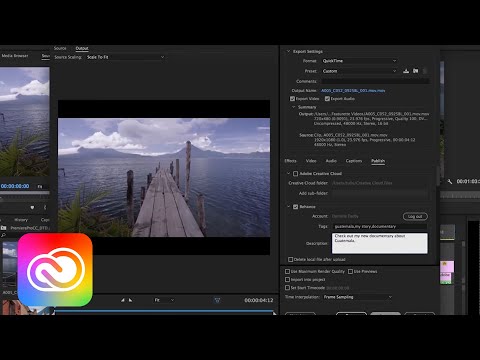This screenshot has width=480, height=360.
Task: Open the Preset dropdown showing Custom
Action: click(x=359, y=71)
